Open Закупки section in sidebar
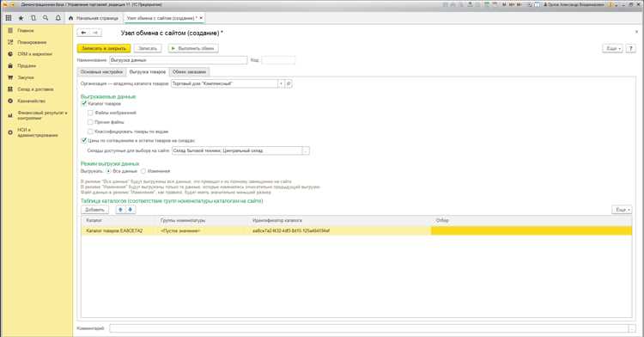The height and width of the screenshot is (337, 644). coord(26,77)
